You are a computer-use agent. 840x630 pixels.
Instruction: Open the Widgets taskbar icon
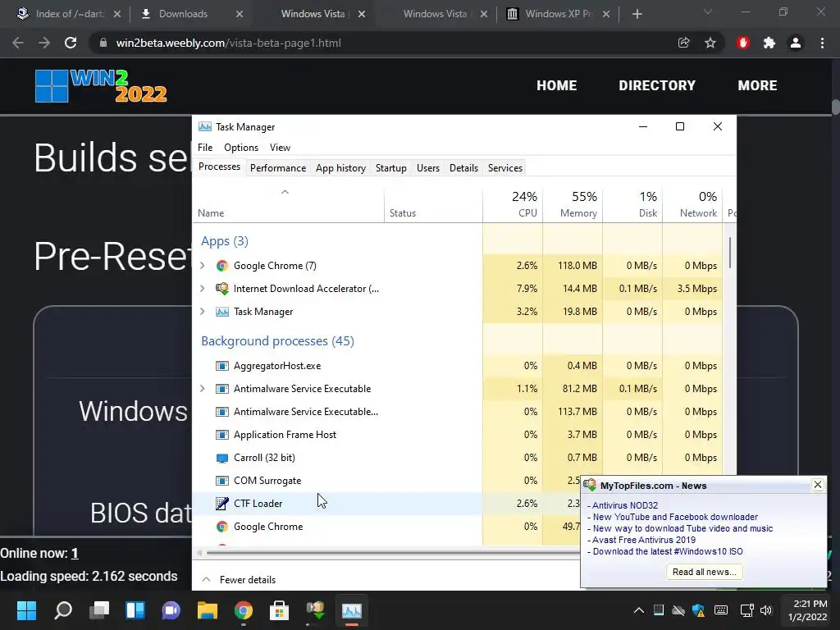(x=135, y=610)
